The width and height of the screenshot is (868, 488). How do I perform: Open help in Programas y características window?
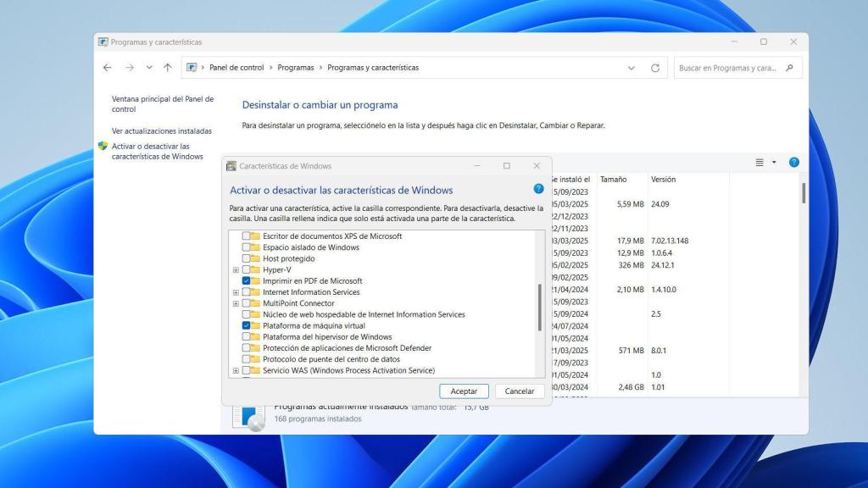click(793, 162)
